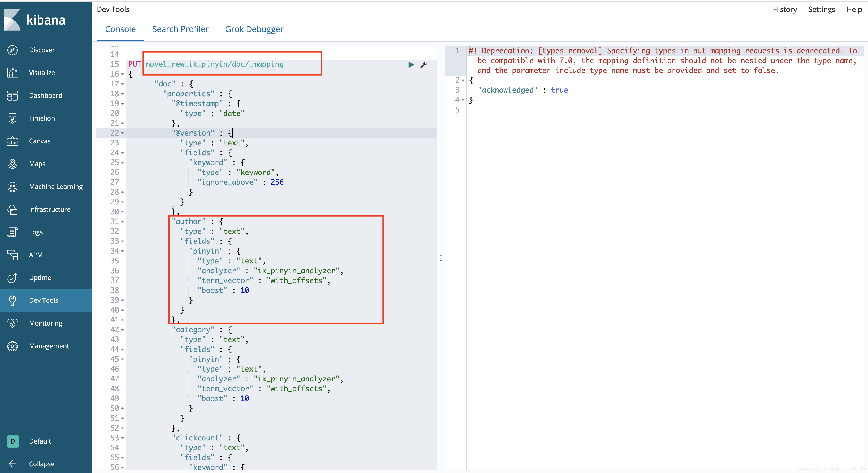Open Discover from sidebar
This screenshot has height=473, width=868.
(42, 50)
